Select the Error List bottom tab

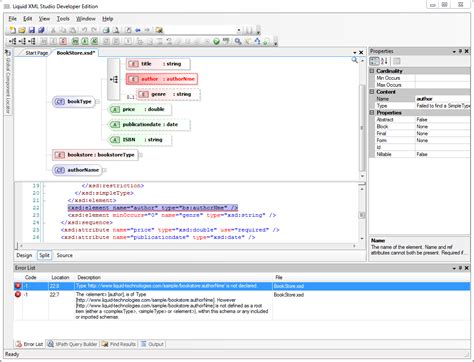click(x=29, y=344)
